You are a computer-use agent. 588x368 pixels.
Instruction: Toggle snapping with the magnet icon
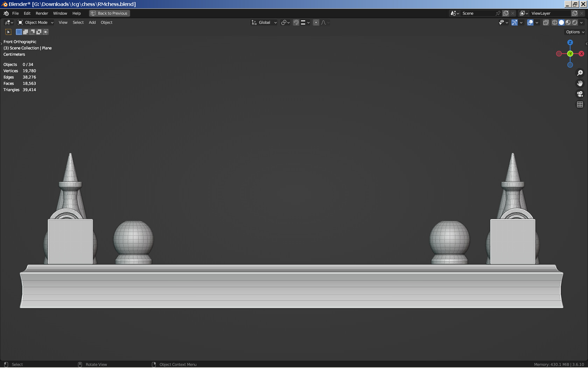point(296,22)
